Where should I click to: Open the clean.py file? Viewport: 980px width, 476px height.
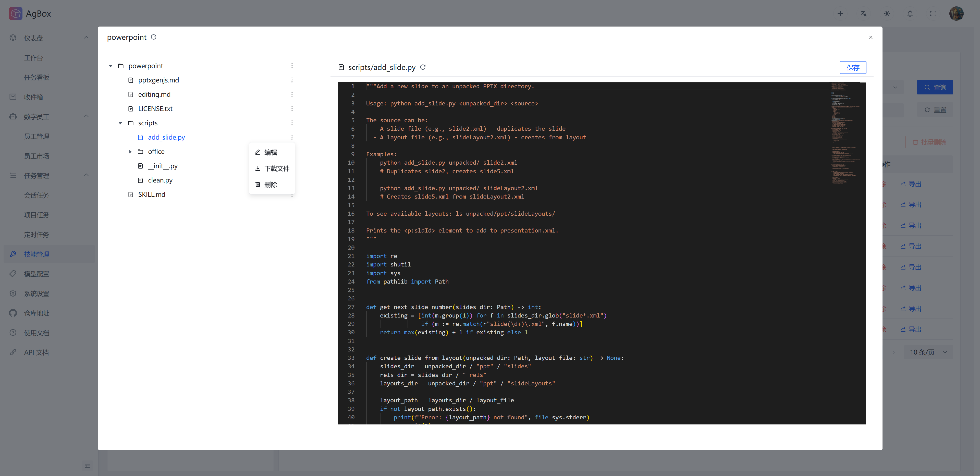pos(160,180)
